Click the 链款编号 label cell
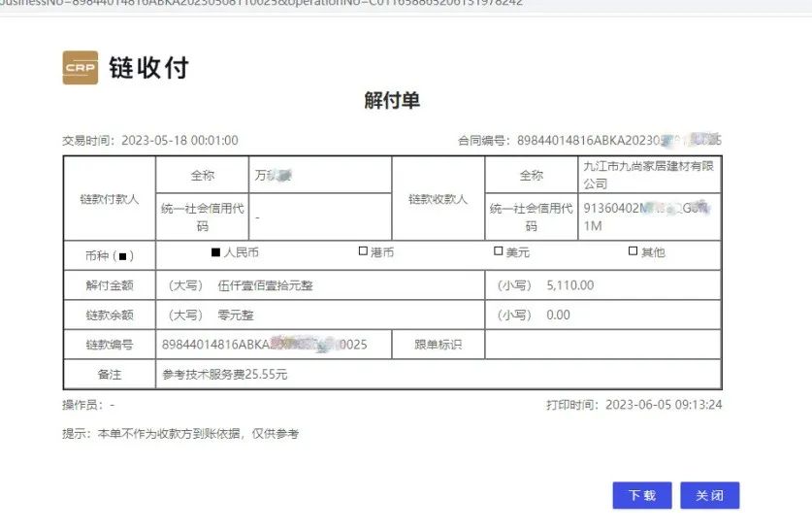This screenshot has height=531, width=812. (x=110, y=345)
